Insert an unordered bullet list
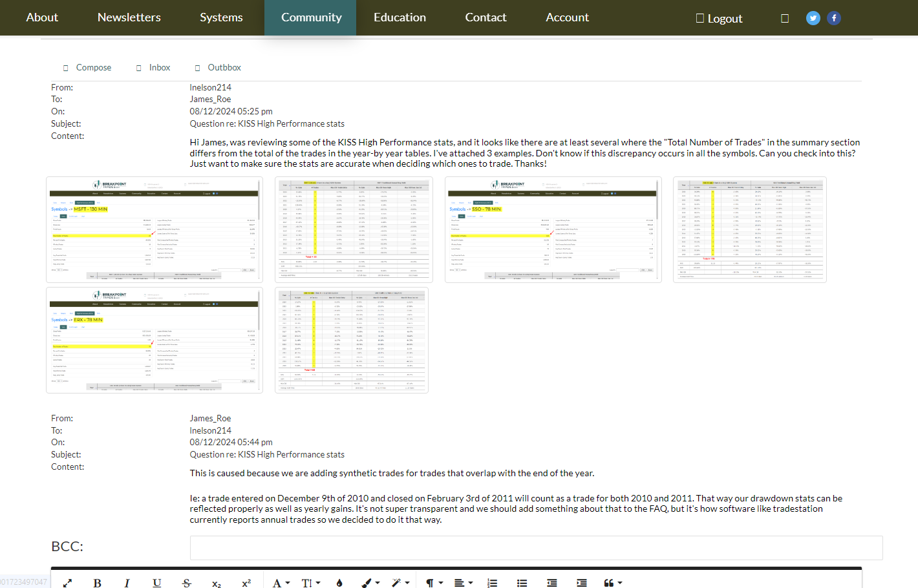This screenshot has height=588, width=918. point(522,583)
